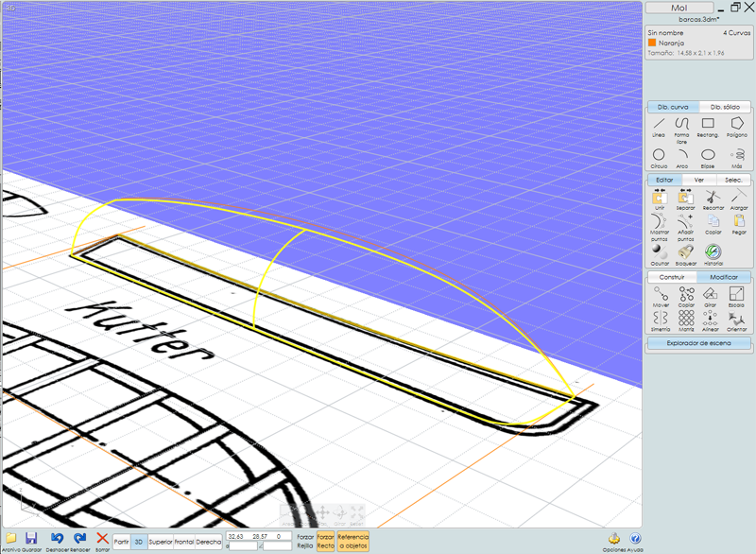
Task: Click the Rehacer redo arrow
Action: coord(79,541)
